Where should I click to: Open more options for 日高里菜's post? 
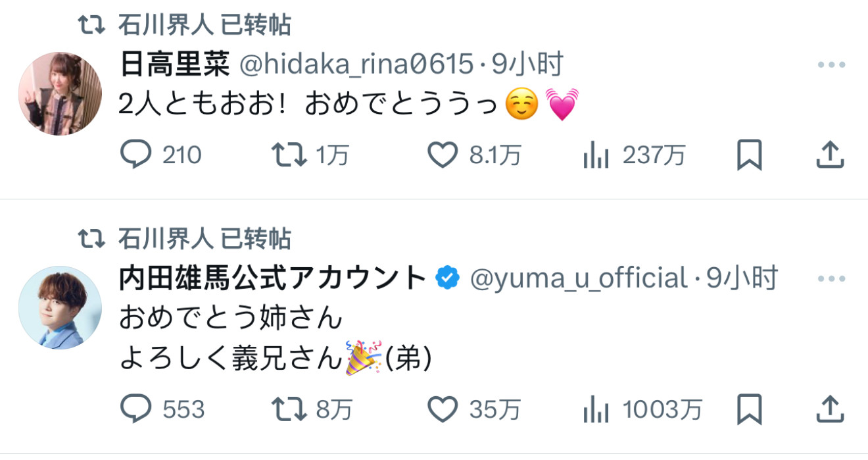pyautogui.click(x=831, y=65)
